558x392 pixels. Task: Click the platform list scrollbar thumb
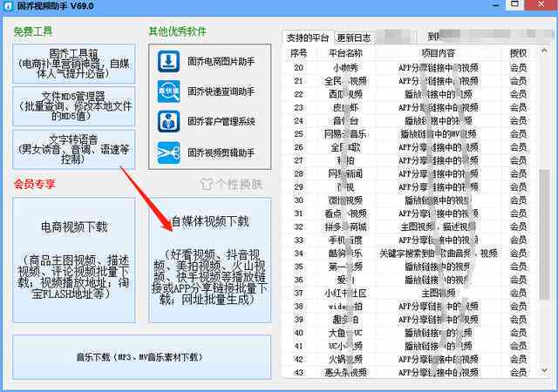pyautogui.click(x=544, y=234)
